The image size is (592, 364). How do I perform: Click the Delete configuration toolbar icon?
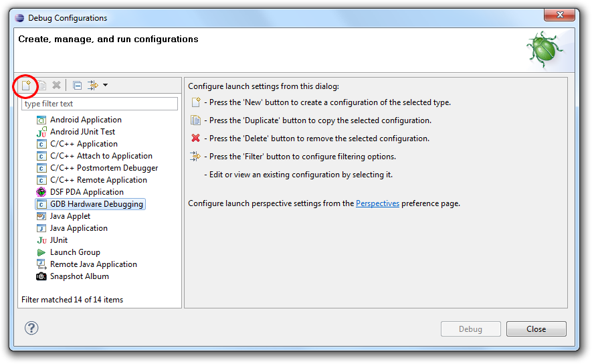(56, 86)
